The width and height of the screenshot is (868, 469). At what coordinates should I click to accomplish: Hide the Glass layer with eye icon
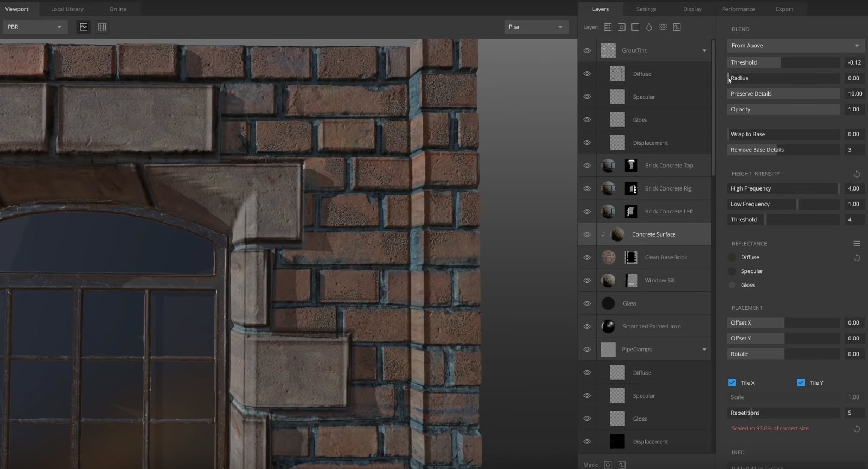coord(587,303)
